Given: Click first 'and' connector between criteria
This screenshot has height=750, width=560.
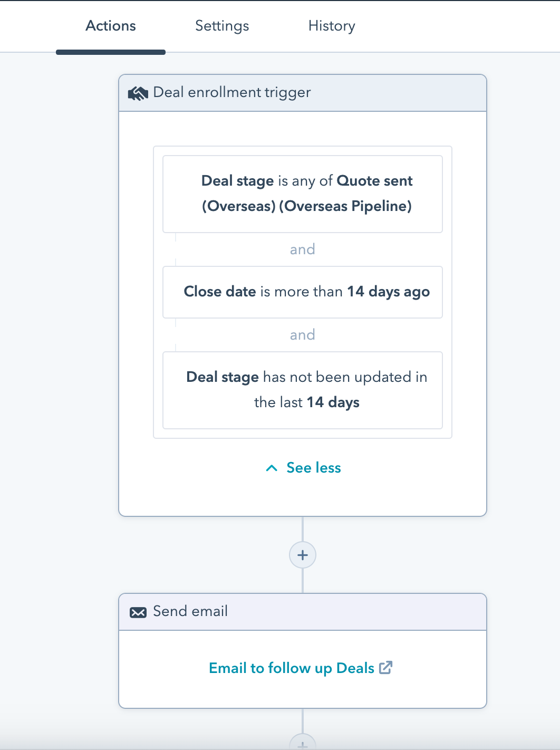Looking at the screenshot, I should point(303,249).
